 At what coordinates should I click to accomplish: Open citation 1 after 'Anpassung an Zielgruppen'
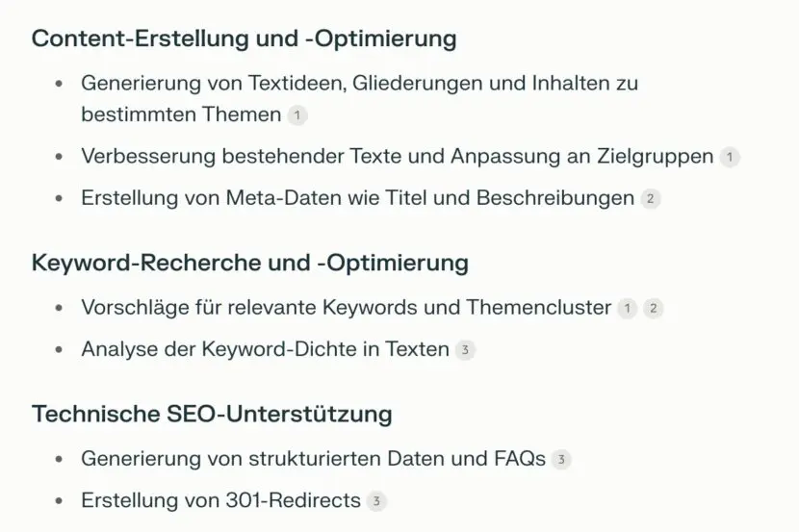730,157
